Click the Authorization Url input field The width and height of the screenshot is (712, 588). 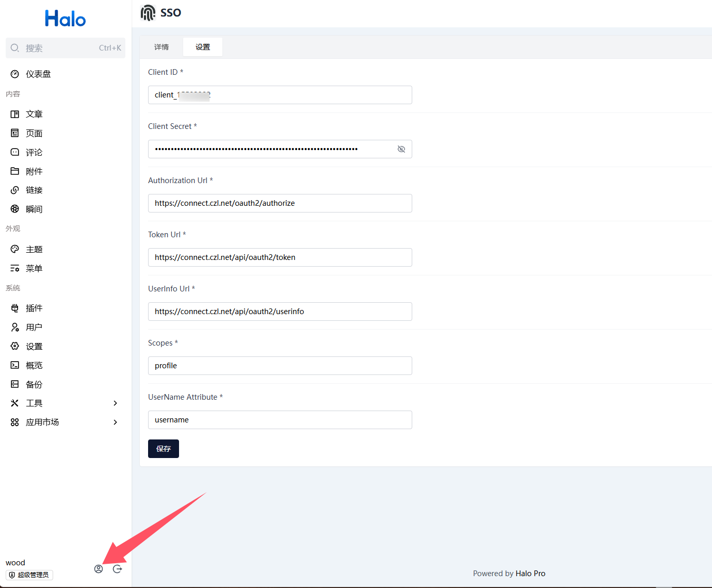280,203
